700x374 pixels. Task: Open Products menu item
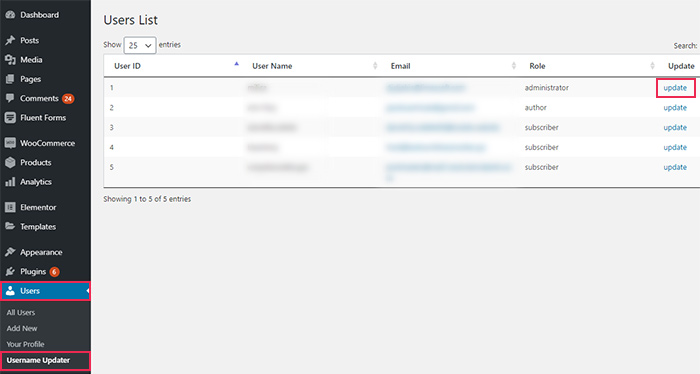pyautogui.click(x=36, y=162)
